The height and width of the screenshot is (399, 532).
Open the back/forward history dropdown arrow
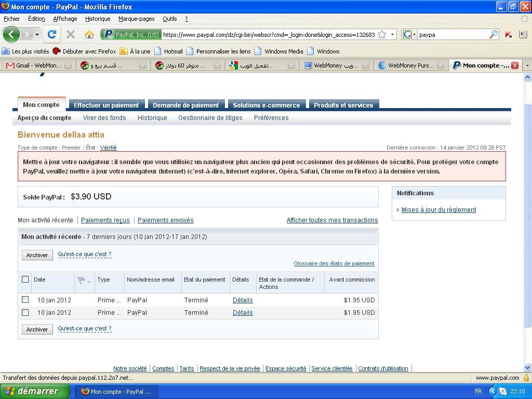37,35
